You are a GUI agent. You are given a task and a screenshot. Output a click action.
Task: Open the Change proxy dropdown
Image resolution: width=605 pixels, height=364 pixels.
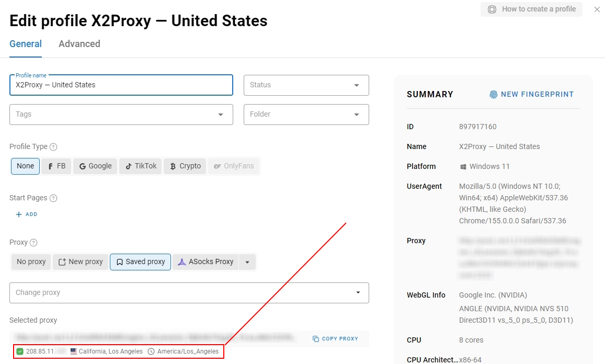pos(189,292)
